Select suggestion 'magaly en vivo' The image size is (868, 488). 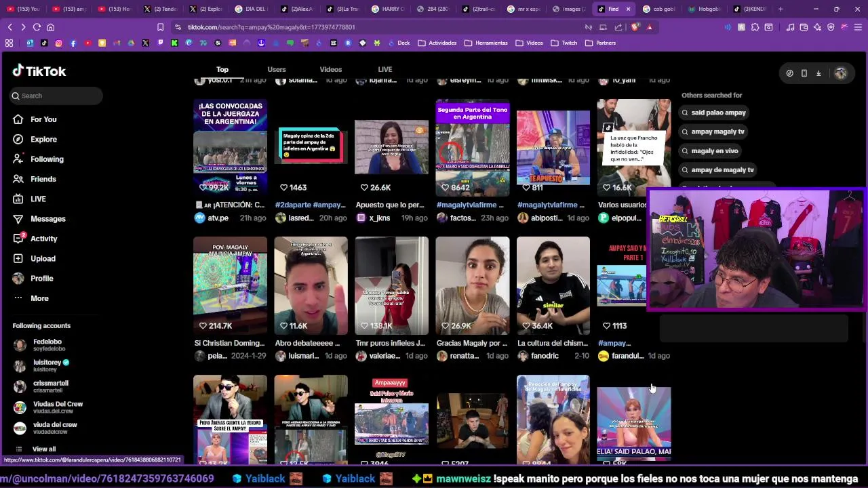[x=710, y=150]
